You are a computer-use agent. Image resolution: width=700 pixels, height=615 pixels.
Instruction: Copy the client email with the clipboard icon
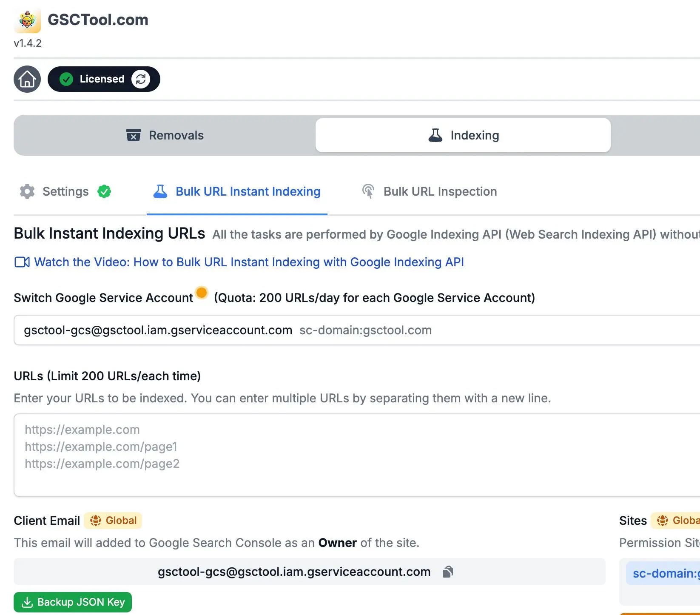coord(448,572)
